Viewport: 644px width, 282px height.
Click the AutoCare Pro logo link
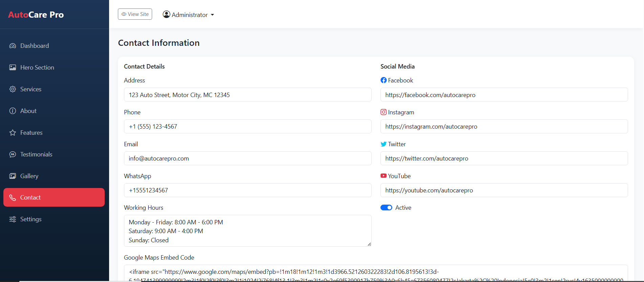click(x=36, y=15)
